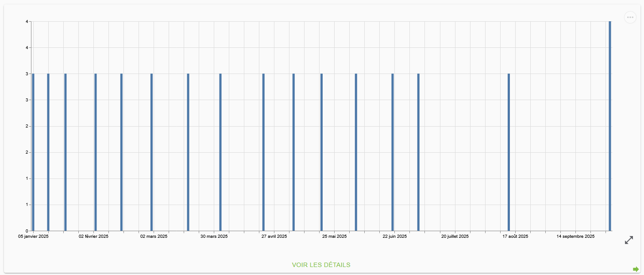The width and height of the screenshot is (644, 275).
Task: Open the VOIR LES DÉTAILS link
Action: [321, 265]
